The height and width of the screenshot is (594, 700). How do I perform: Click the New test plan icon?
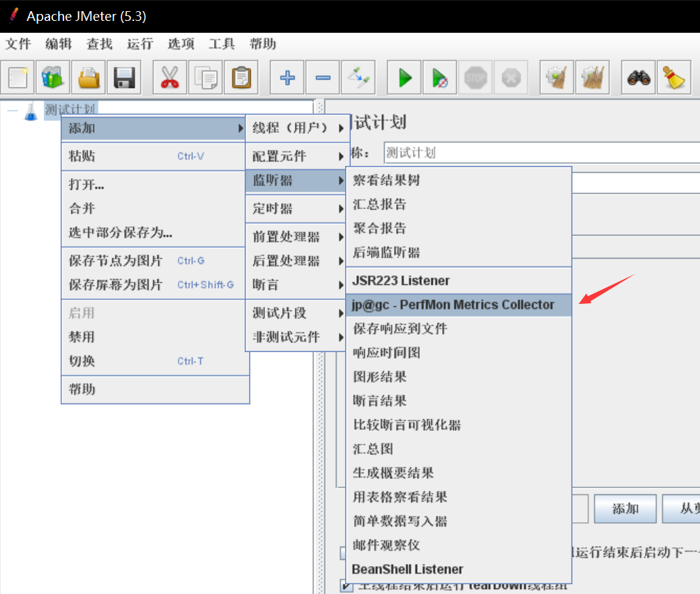(x=19, y=77)
